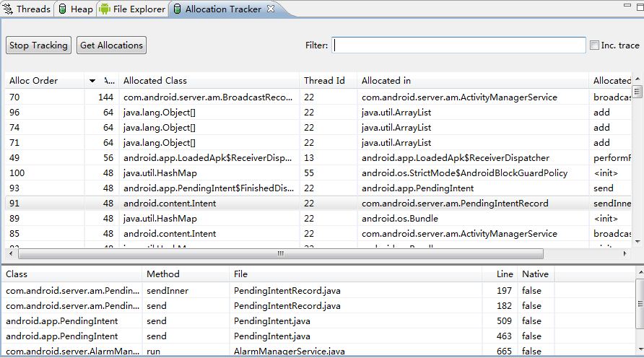Click allocations horizontal scrollbar thumb

pyautogui.click(x=281, y=254)
